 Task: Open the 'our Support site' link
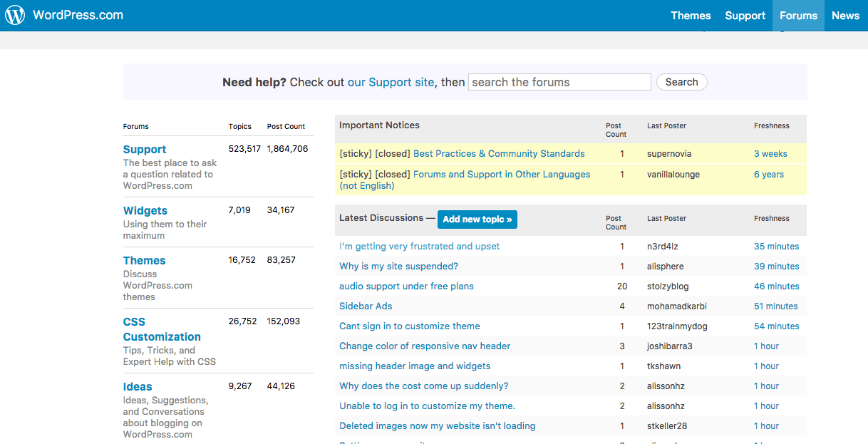[x=391, y=82]
